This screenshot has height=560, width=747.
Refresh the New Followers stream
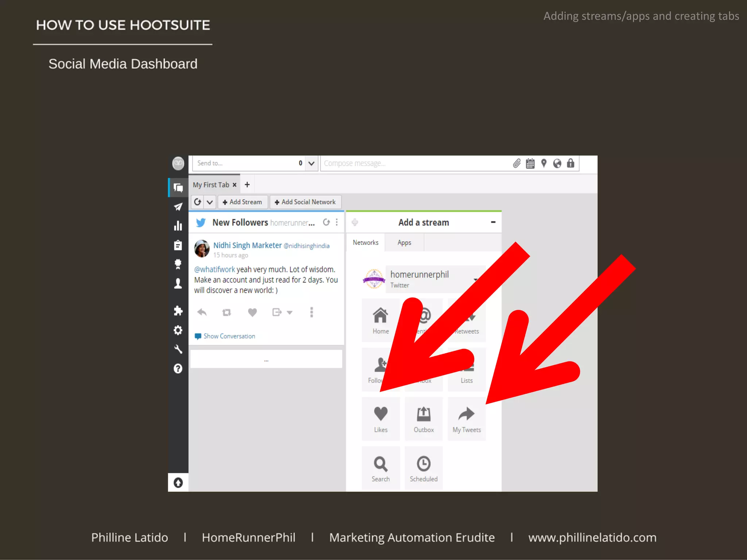click(326, 222)
